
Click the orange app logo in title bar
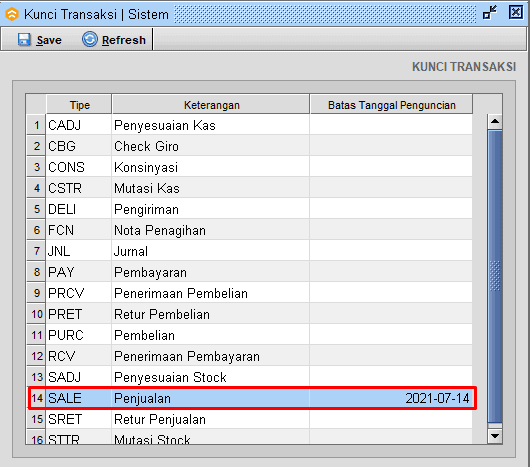pos(12,14)
